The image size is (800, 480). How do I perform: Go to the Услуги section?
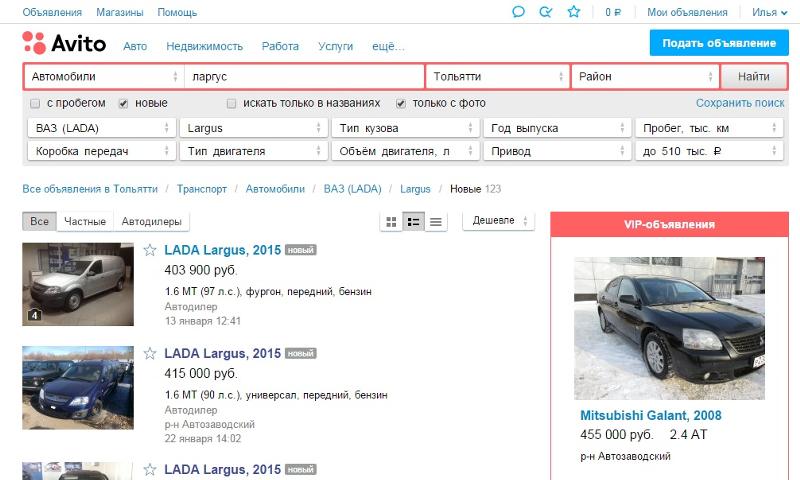tap(335, 46)
